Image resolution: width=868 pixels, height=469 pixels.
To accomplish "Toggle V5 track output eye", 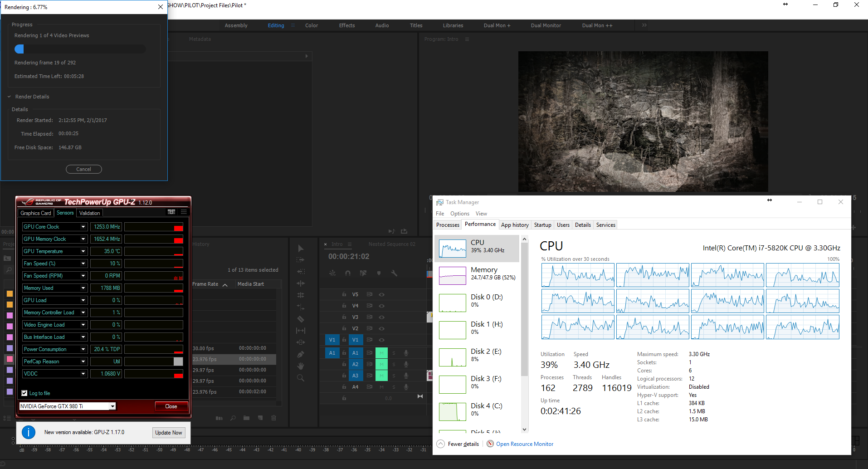I will [382, 294].
